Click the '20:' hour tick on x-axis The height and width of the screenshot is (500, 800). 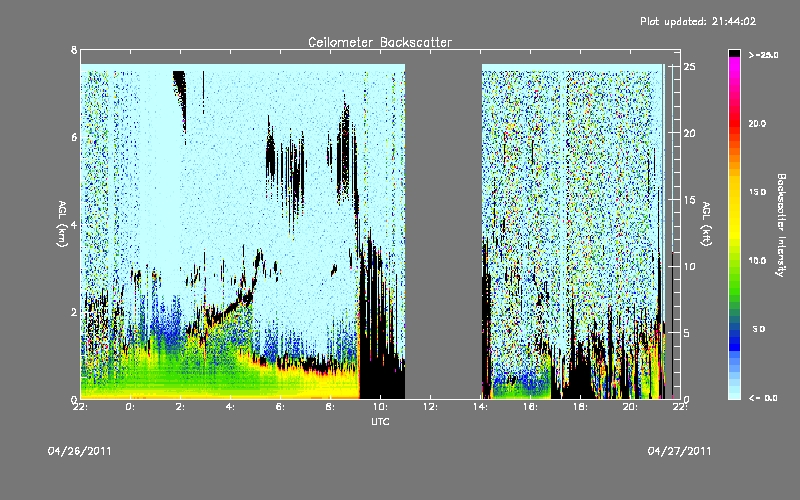(x=630, y=407)
